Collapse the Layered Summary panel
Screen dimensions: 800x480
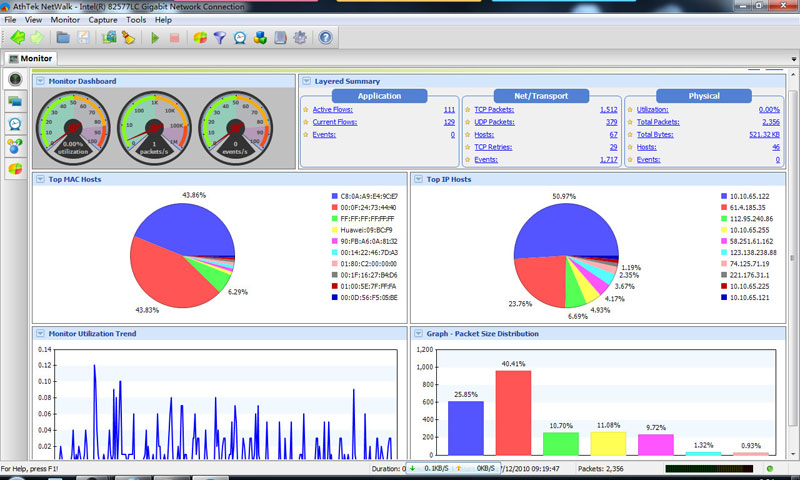point(306,81)
